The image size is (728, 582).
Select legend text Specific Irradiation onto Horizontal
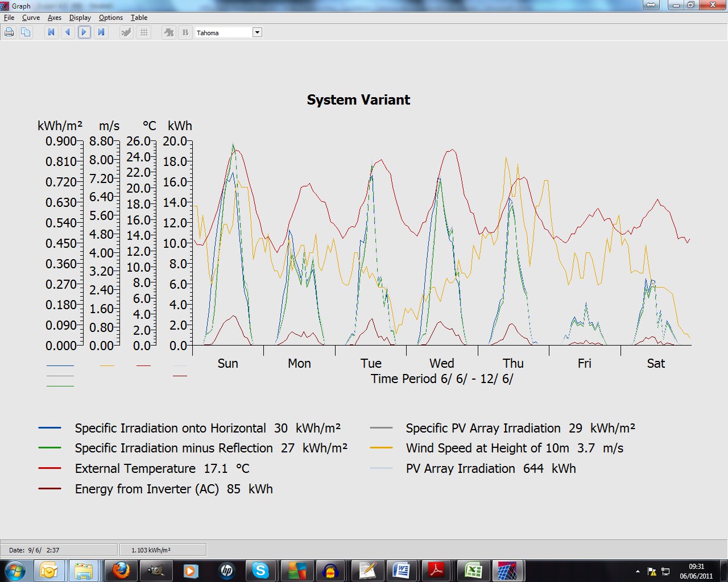pyautogui.click(x=171, y=429)
